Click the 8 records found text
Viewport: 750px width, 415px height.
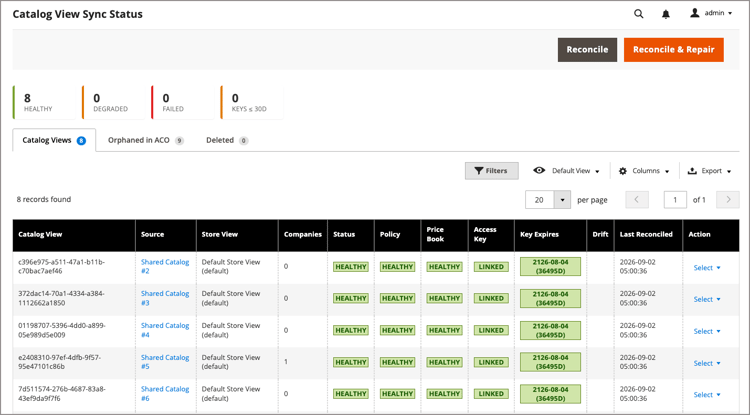[44, 199]
